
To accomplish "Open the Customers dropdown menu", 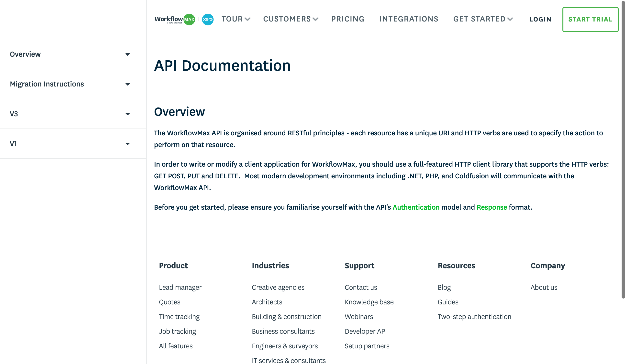I will 291,19.
